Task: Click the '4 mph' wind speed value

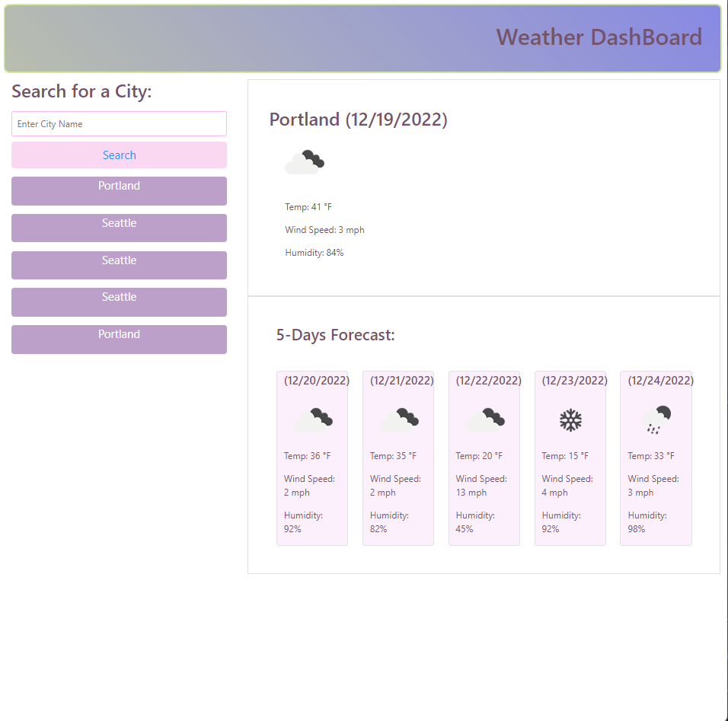Action: tap(555, 493)
